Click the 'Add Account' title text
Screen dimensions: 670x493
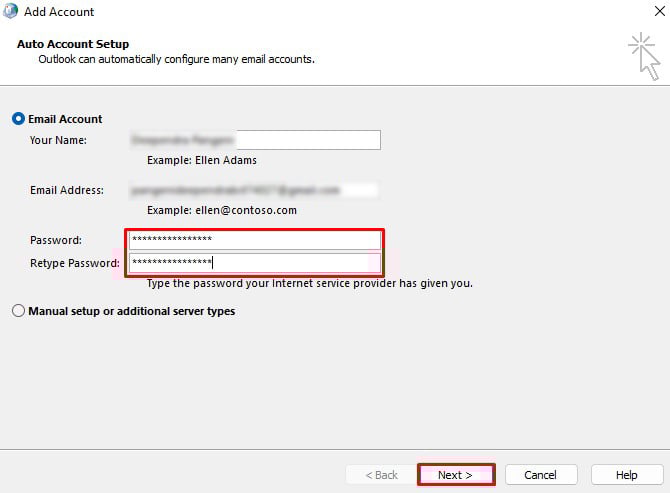59,12
